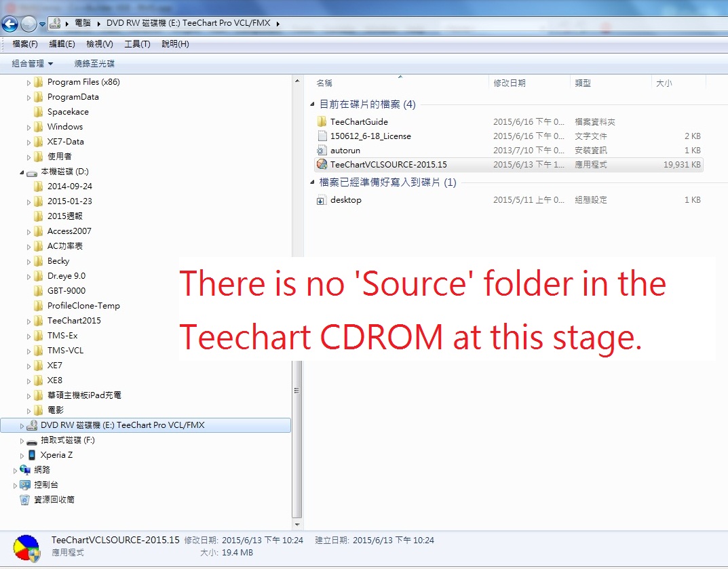Open the 檢視(V) menu
Image resolution: width=728 pixels, height=569 pixels.
99,44
